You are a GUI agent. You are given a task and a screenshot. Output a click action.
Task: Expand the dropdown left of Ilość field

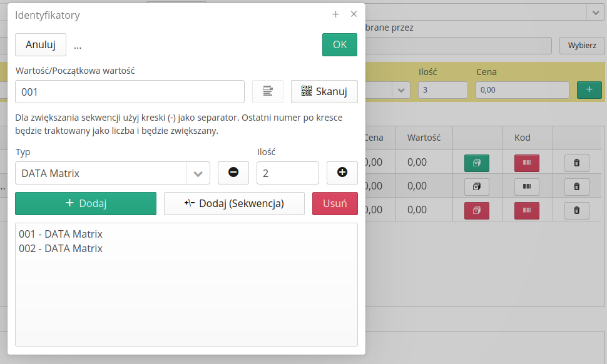point(400,91)
